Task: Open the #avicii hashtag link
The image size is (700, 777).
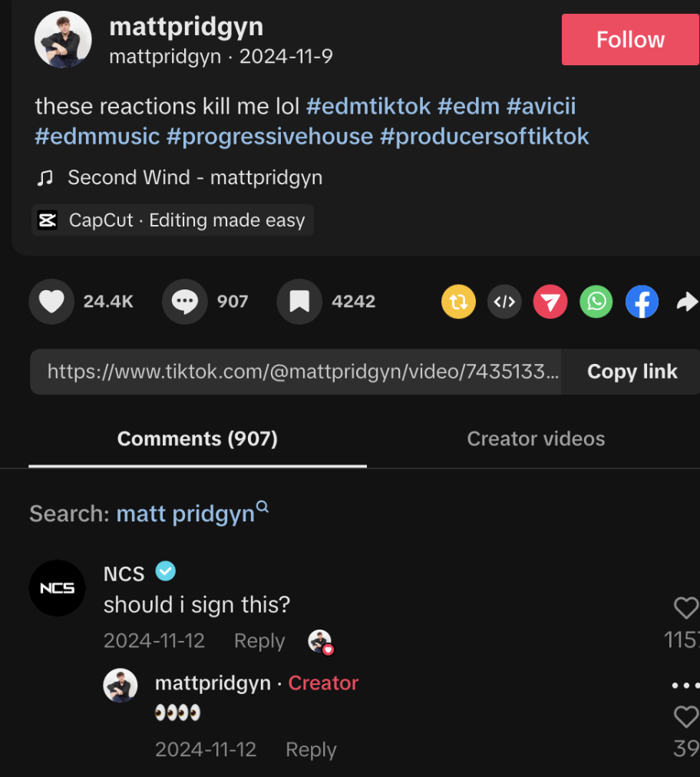Action: point(541,106)
